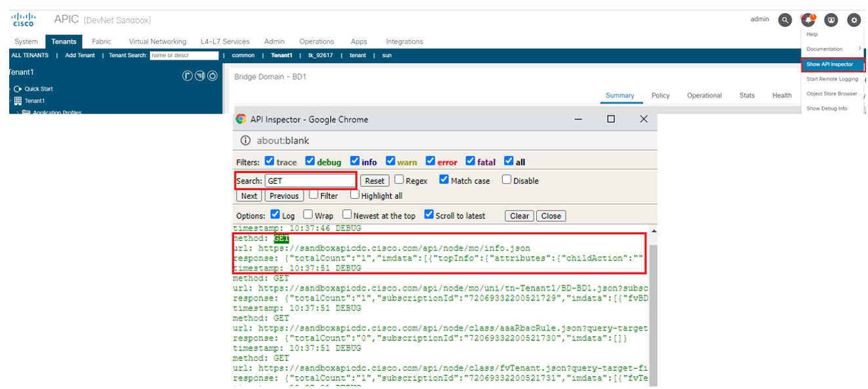Screen dimensions: 868x389
Task: Click the Previous button
Action: [x=284, y=195]
